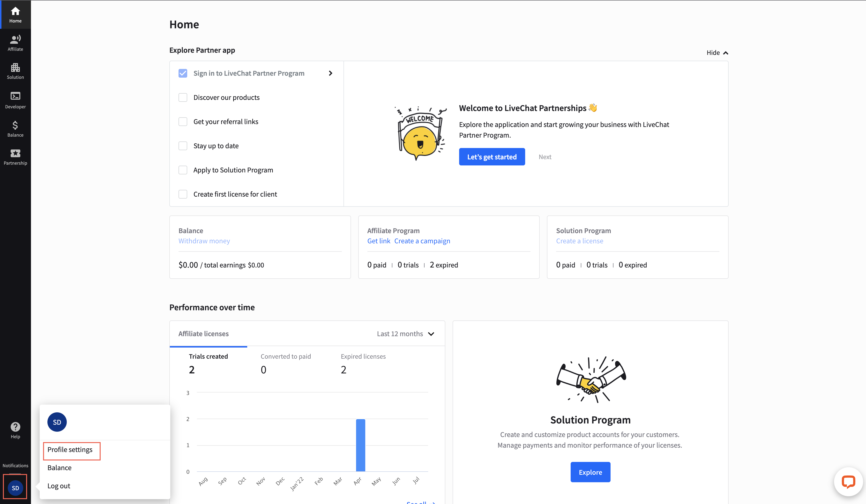This screenshot has width=866, height=504.
Task: Open the live chat widget bubble
Action: [x=848, y=481]
